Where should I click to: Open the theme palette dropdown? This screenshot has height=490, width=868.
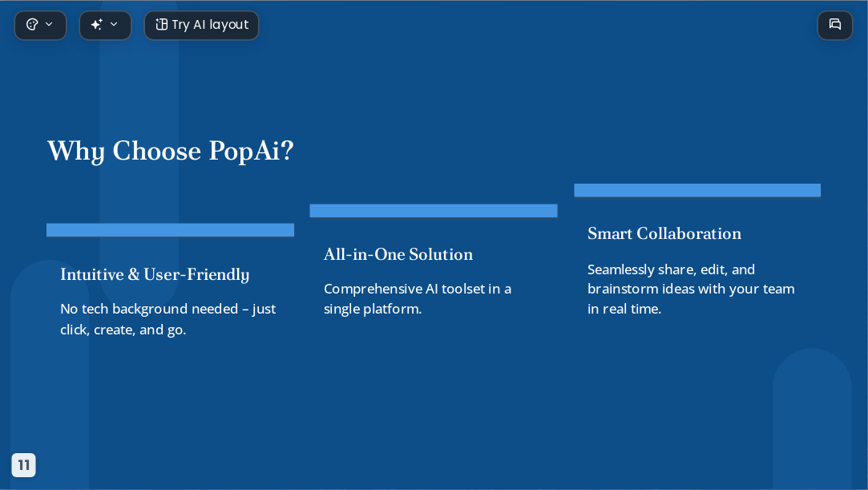40,25
